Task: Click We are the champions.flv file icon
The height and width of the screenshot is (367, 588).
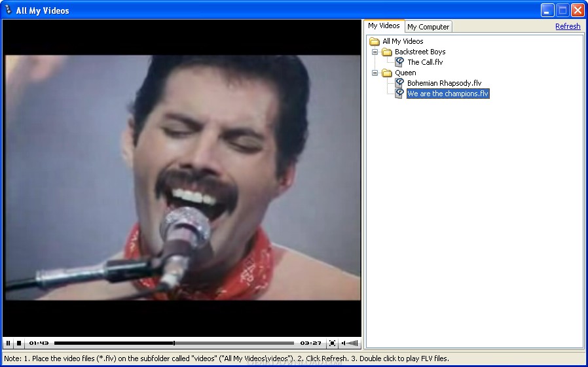Action: pyautogui.click(x=399, y=94)
